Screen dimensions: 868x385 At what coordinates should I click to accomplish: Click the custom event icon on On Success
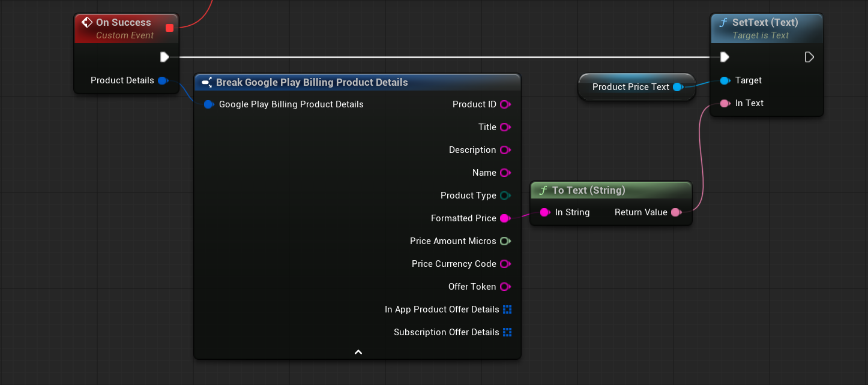pos(87,22)
